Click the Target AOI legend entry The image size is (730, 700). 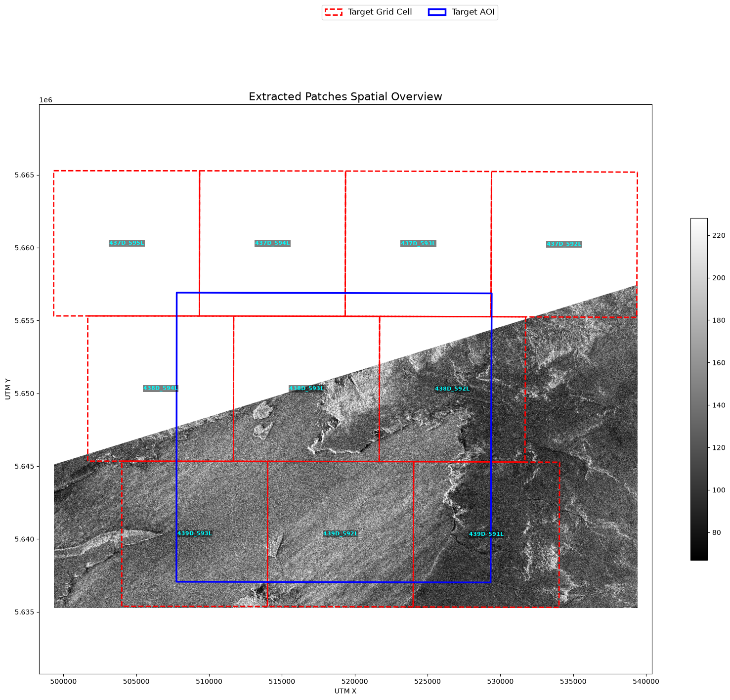click(462, 12)
